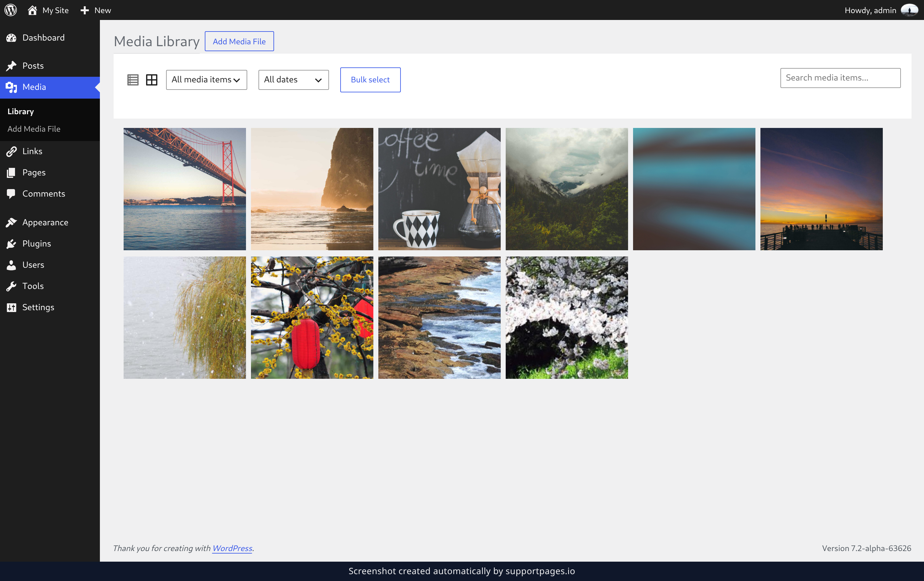Click the WordPress logo icon
The height and width of the screenshot is (581, 924).
pos(11,10)
